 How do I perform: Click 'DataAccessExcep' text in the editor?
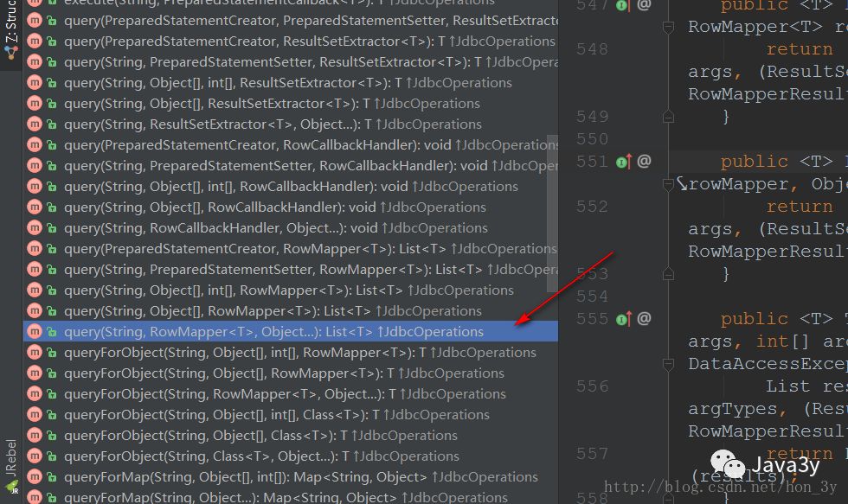[768, 364]
